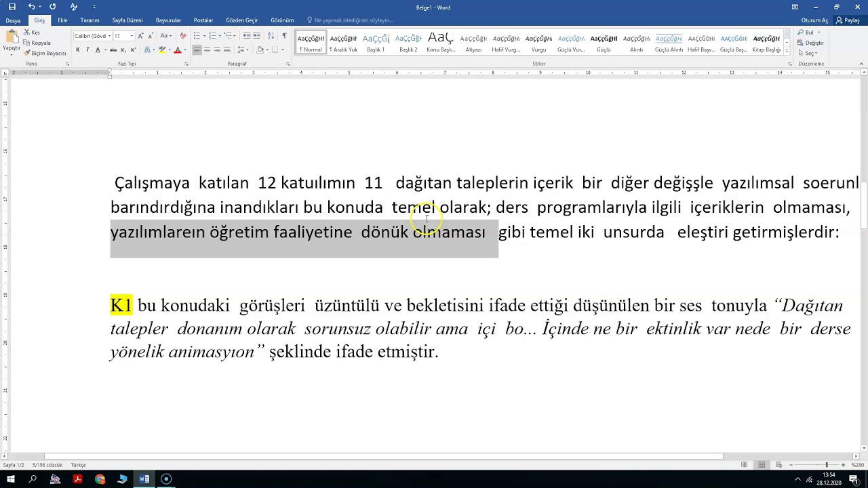Switch to the Ekle tab
The image size is (868, 488).
coord(62,20)
